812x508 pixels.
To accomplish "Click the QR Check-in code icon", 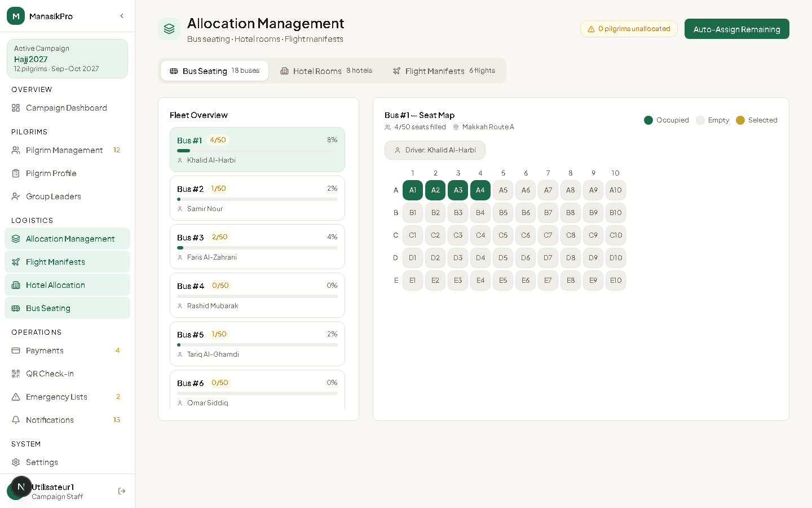I will coord(16,374).
